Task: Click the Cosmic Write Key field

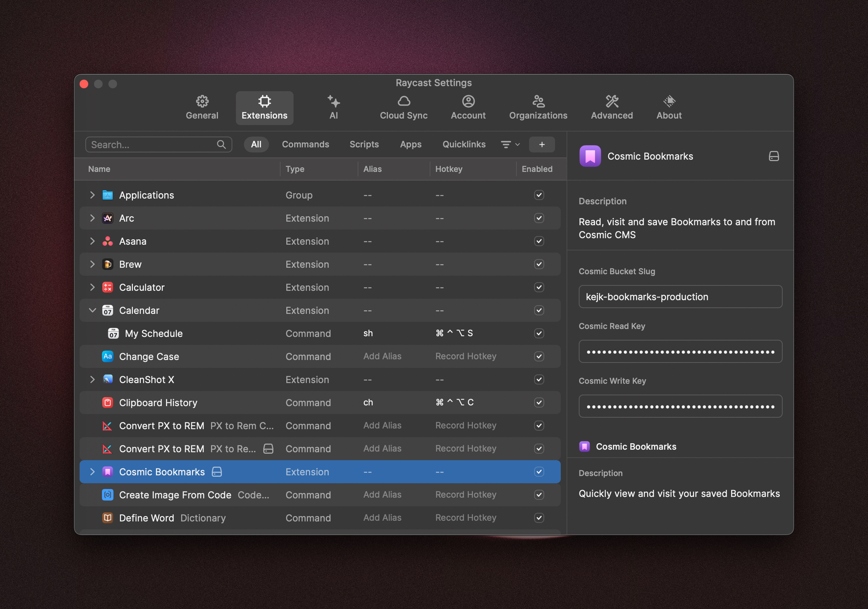Action: tap(680, 406)
